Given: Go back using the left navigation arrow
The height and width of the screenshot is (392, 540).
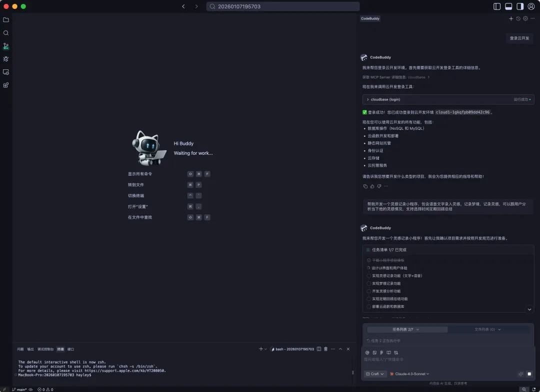Looking at the screenshot, I should point(183,6).
